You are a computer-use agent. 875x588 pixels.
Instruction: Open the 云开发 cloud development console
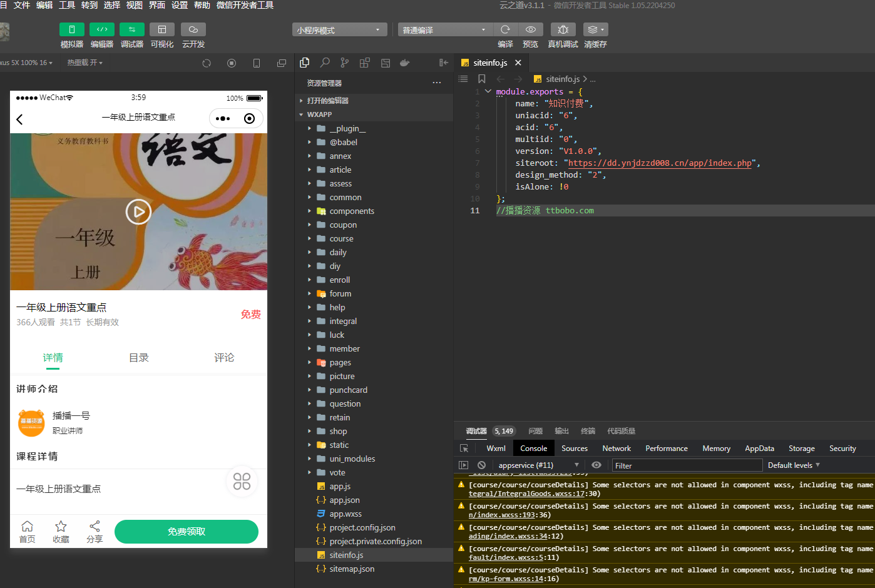click(x=193, y=29)
